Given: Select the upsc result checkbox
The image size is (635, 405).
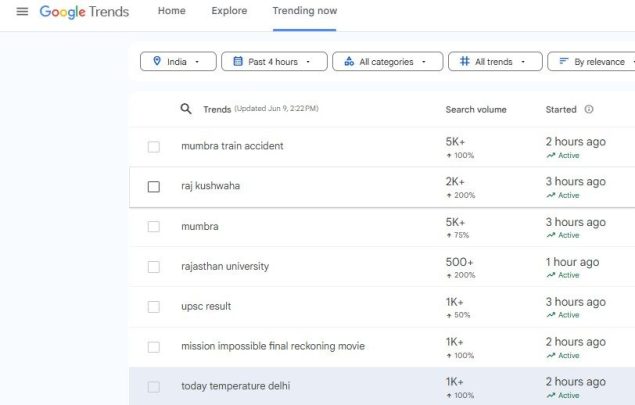Looking at the screenshot, I should 153,307.
